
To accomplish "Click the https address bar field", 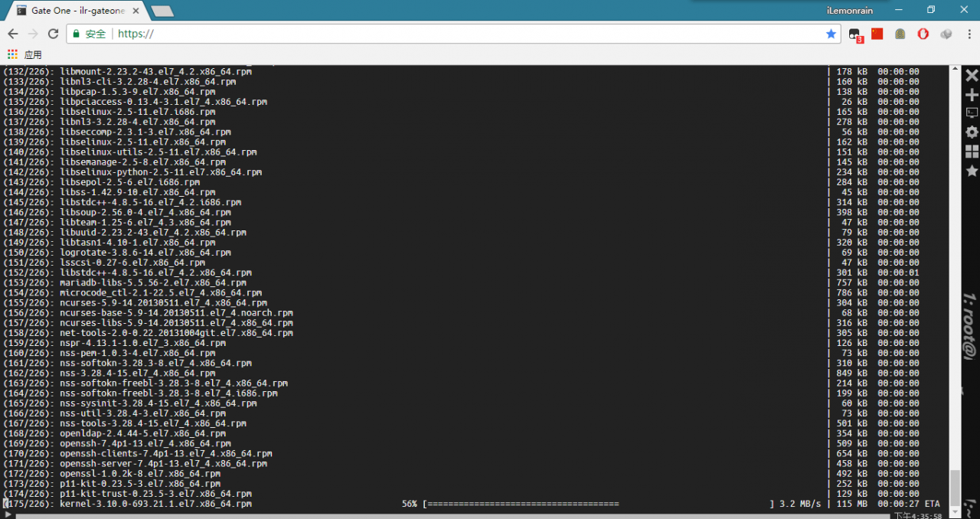I will (x=453, y=34).
